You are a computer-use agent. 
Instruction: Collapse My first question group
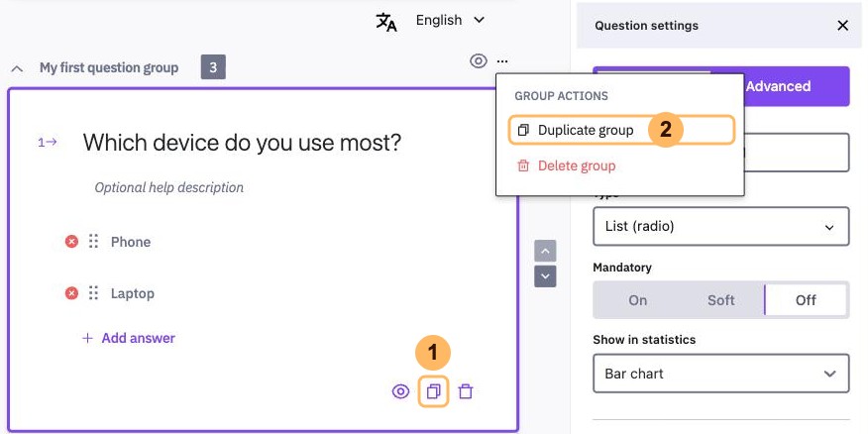(x=18, y=68)
